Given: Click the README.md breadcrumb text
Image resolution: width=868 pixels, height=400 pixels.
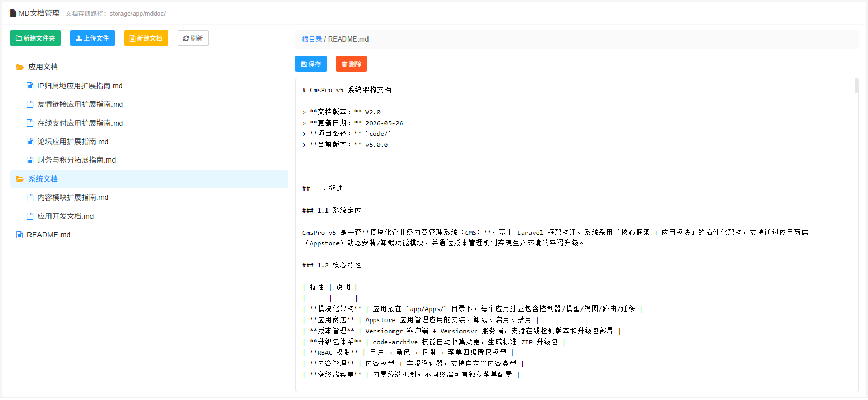Looking at the screenshot, I should (x=348, y=39).
